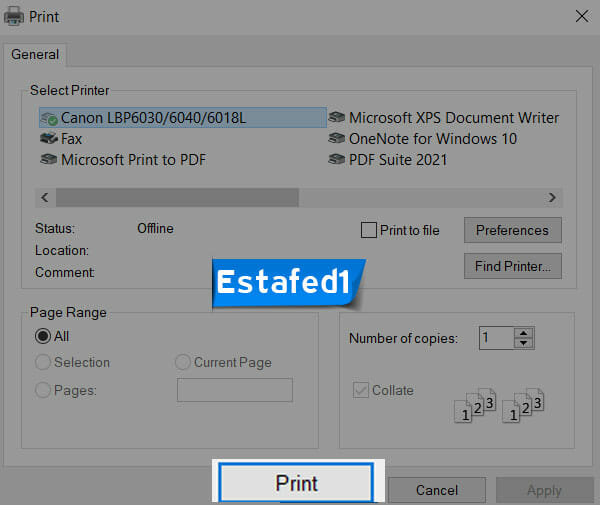600x505 pixels.
Task: Switch to the General tab
Action: point(35,55)
